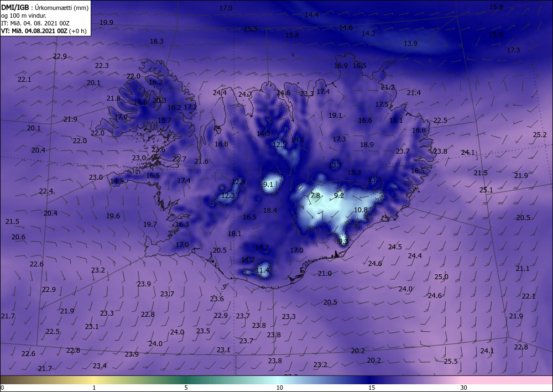Select the 21.6 value label
This screenshot has height=392, width=553.
pos(201,161)
